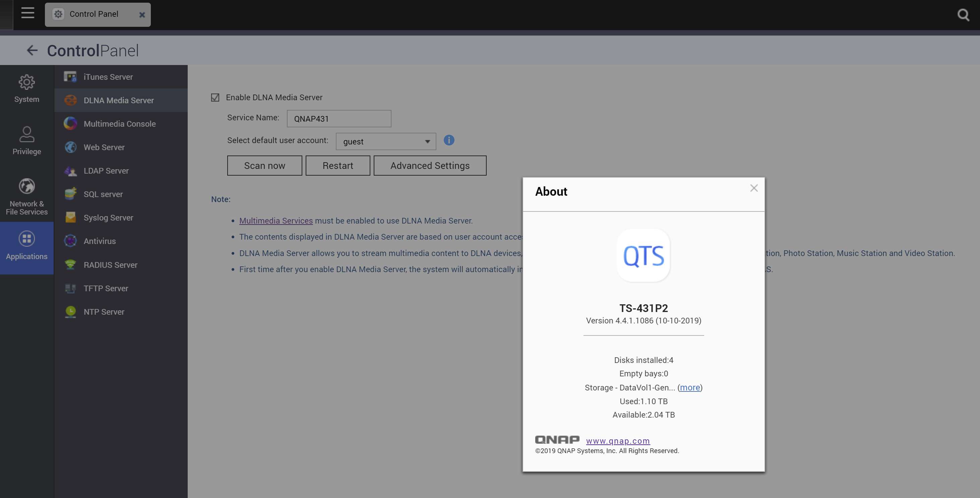Image resolution: width=980 pixels, height=498 pixels.
Task: Open LDAP Server settings
Action: (121, 171)
